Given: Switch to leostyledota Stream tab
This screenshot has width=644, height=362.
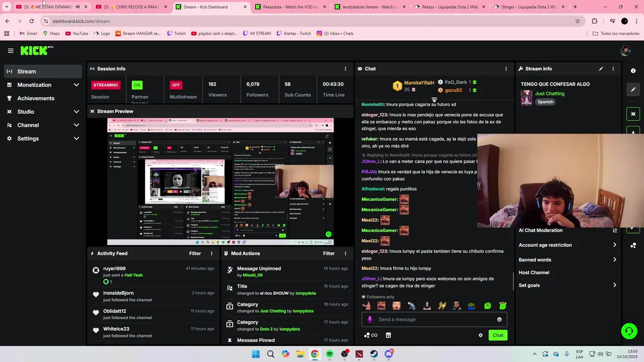Looking at the screenshot, I should point(370,7).
